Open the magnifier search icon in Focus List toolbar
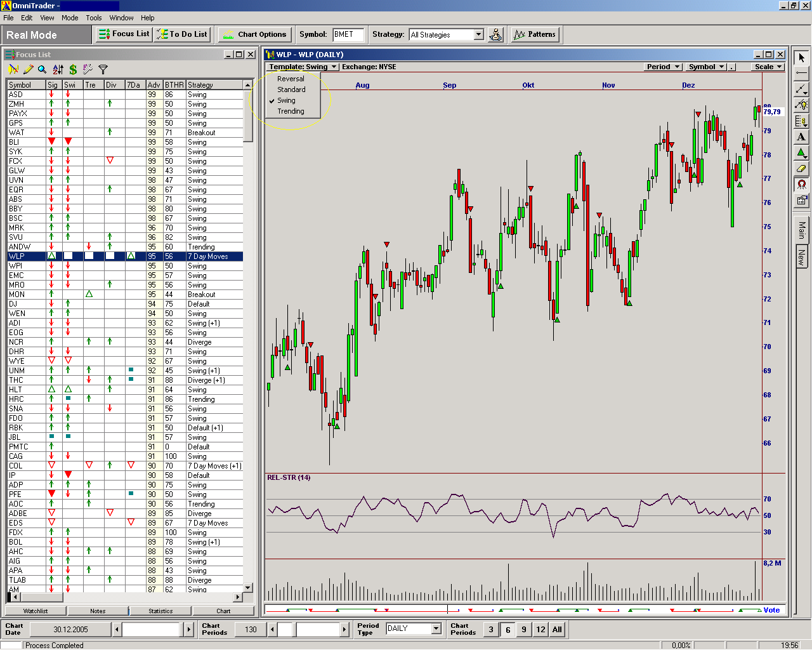Image resolution: width=812 pixels, height=650 pixels. [x=42, y=70]
